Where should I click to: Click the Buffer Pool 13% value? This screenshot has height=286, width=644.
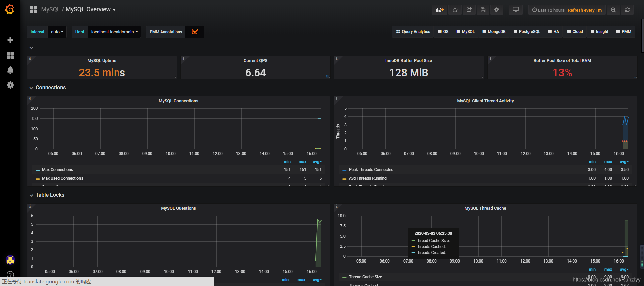click(x=562, y=73)
